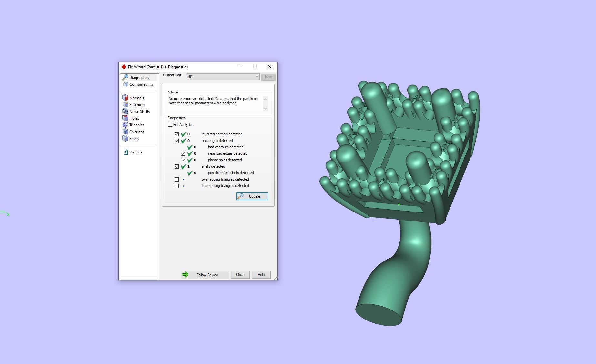Enable overlapping triangles detection
The image size is (596, 364).
point(177,179)
